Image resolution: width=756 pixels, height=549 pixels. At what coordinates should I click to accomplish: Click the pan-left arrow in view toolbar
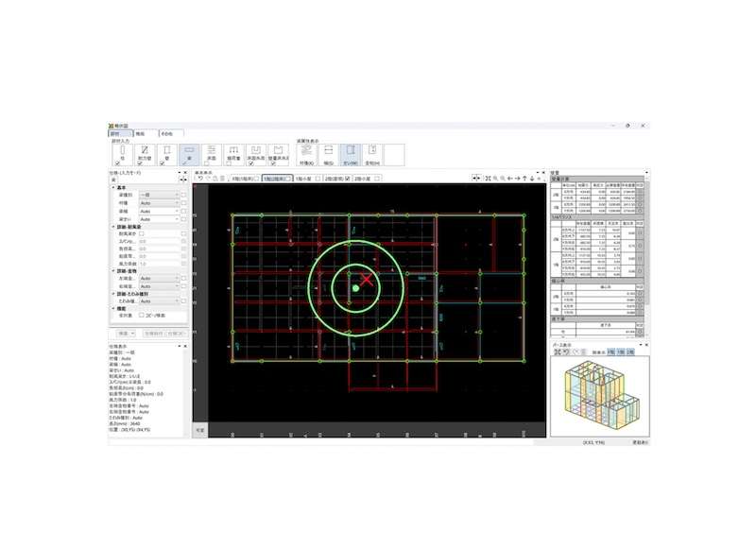tap(510, 178)
